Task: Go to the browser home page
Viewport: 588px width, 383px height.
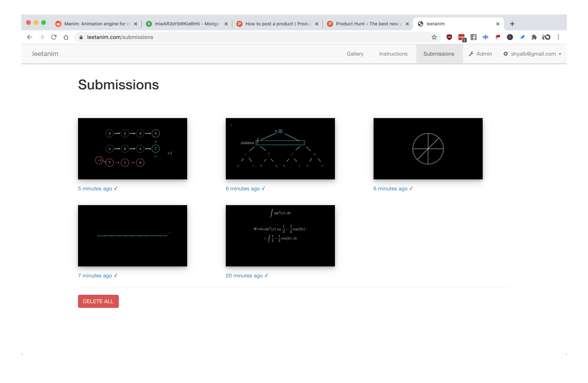Action: (x=66, y=37)
